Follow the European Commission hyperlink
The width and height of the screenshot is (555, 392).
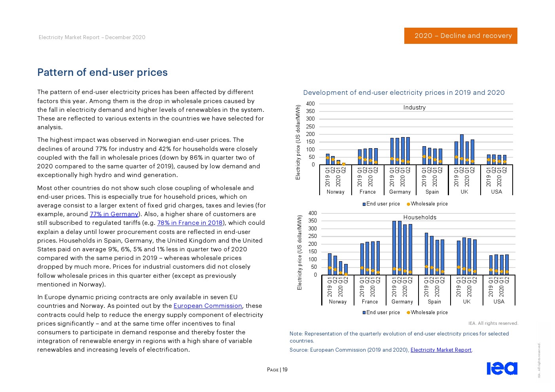coord(208,306)
